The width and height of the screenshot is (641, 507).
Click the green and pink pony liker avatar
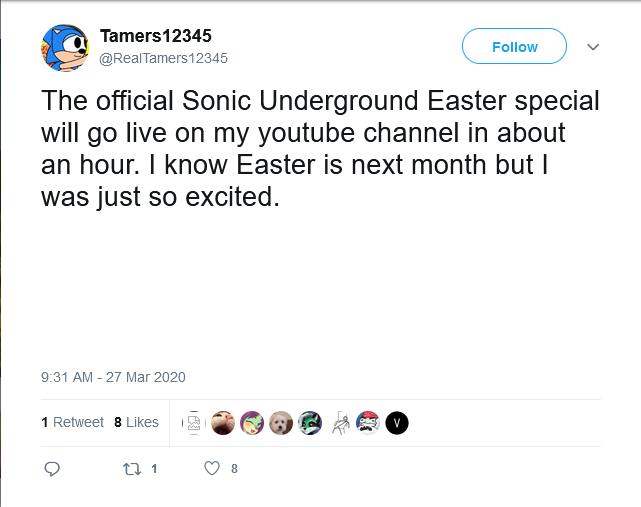coord(252,423)
